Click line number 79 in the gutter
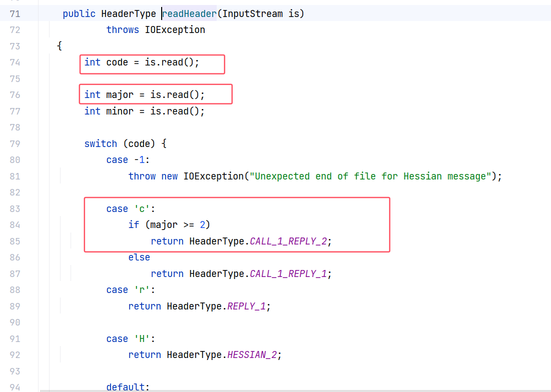This screenshot has height=392, width=551. [15, 144]
